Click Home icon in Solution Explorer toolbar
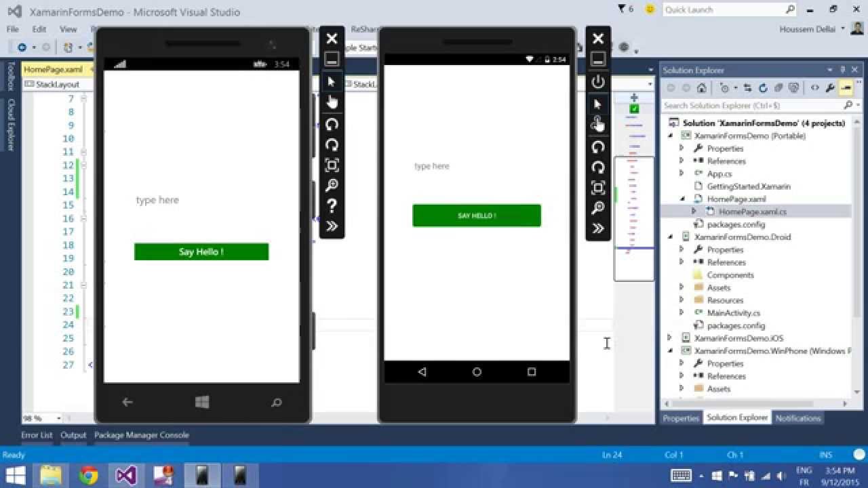The width and height of the screenshot is (868, 488). click(x=702, y=88)
